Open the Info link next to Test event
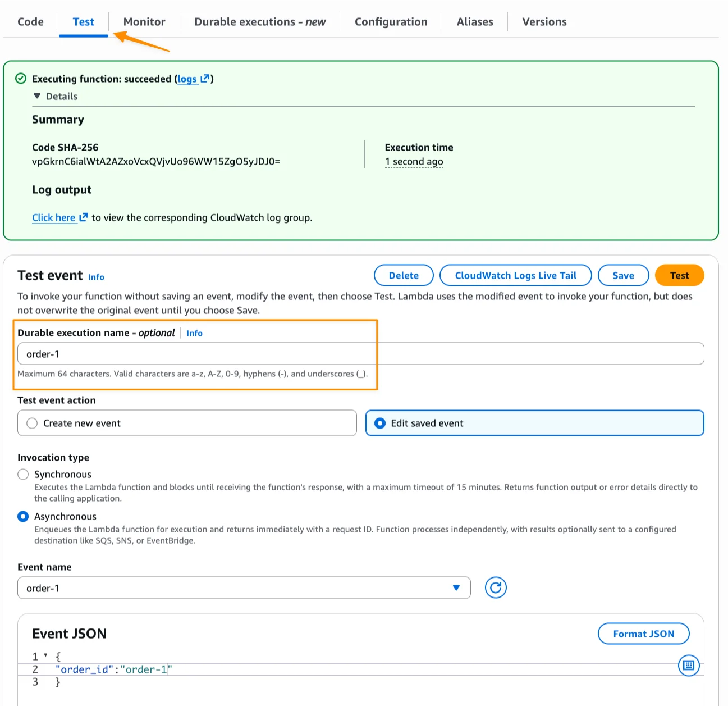 pyautogui.click(x=96, y=277)
